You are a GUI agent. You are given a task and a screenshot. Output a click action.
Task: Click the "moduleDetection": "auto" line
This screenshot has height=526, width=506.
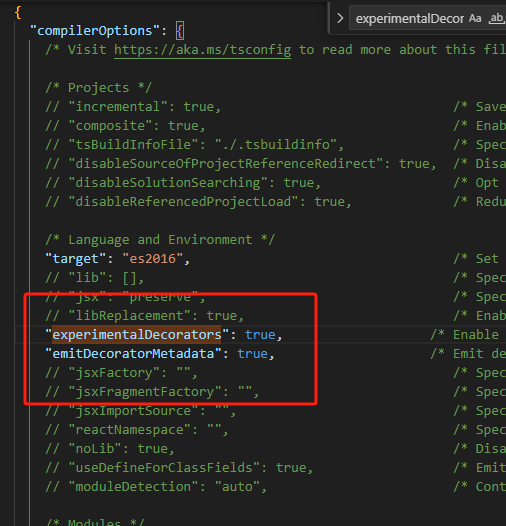click(x=156, y=487)
